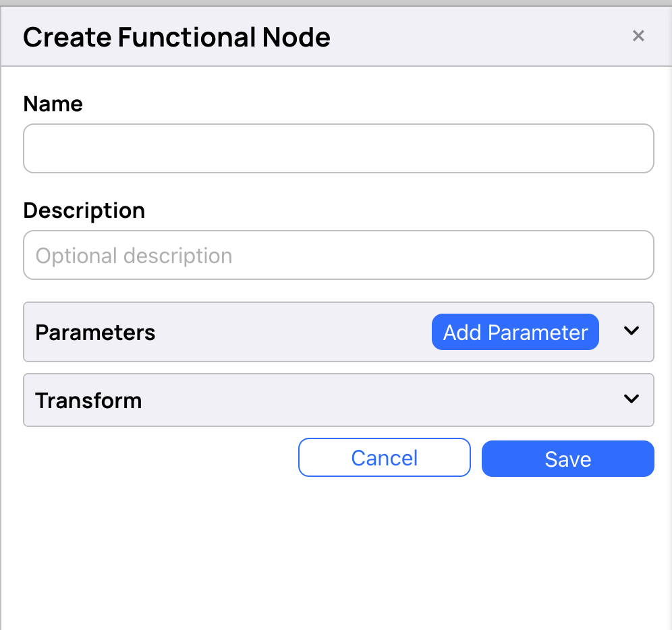Click the Optional description text box
Image resolution: width=672 pixels, height=630 pixels.
point(337,255)
